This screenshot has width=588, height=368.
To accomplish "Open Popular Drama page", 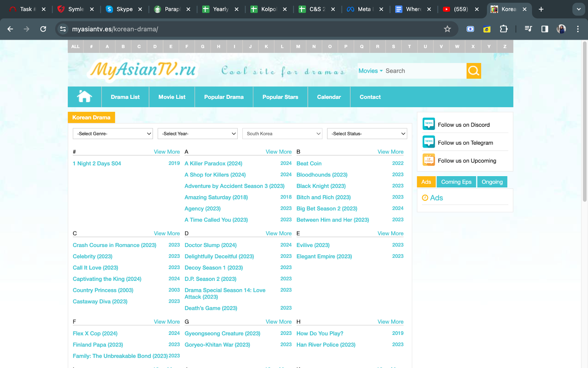I will tap(224, 97).
